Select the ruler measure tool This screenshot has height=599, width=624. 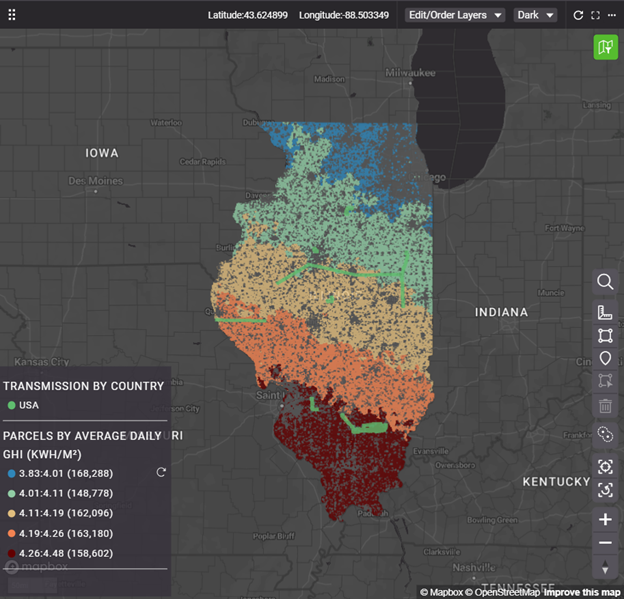click(605, 312)
